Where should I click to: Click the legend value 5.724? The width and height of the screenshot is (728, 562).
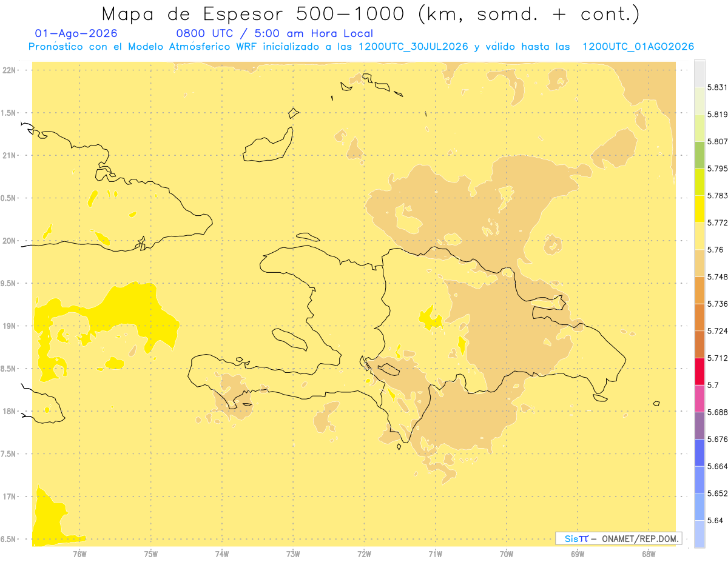tap(717, 331)
